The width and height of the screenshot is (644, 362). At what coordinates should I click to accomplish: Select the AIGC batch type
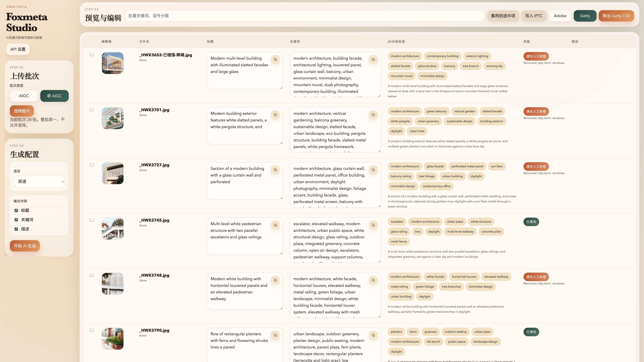pos(24,96)
